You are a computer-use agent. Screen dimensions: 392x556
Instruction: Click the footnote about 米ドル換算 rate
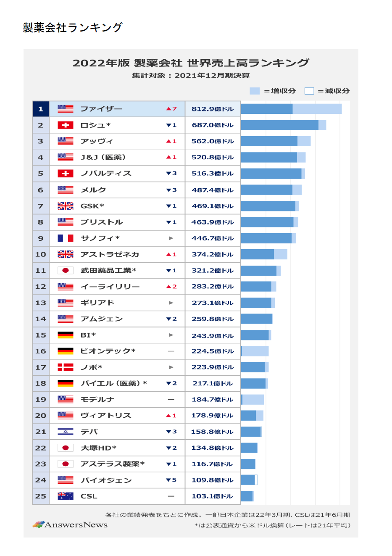[x=272, y=525]
